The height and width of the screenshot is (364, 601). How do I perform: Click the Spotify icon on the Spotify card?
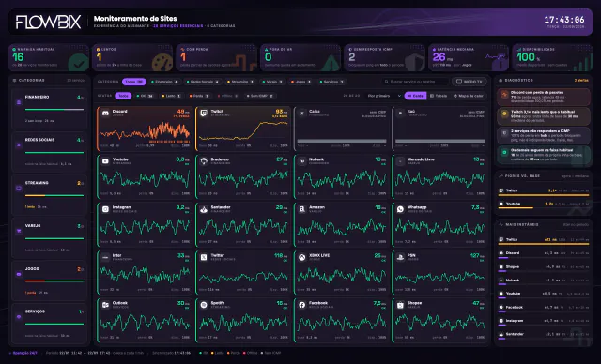point(204,305)
